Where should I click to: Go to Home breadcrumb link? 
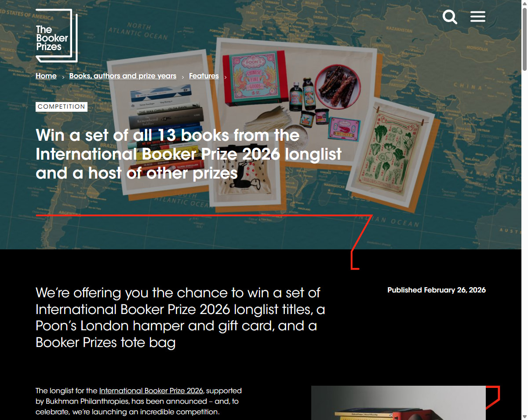46,76
